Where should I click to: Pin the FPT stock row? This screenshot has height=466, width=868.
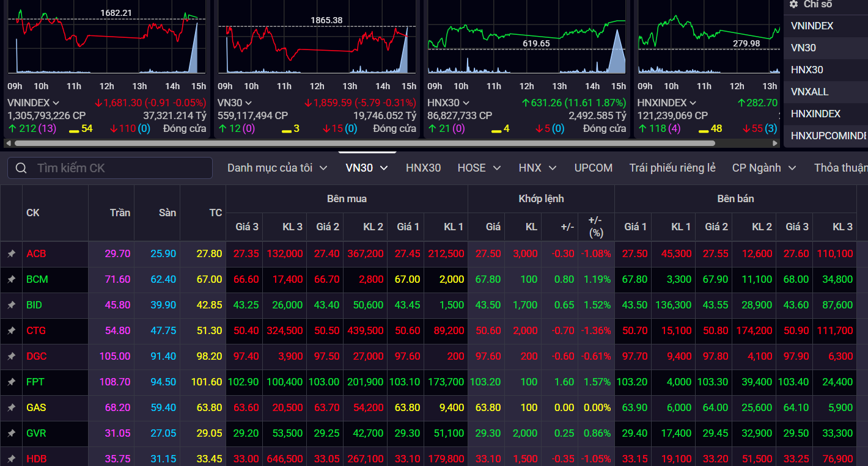(x=11, y=382)
